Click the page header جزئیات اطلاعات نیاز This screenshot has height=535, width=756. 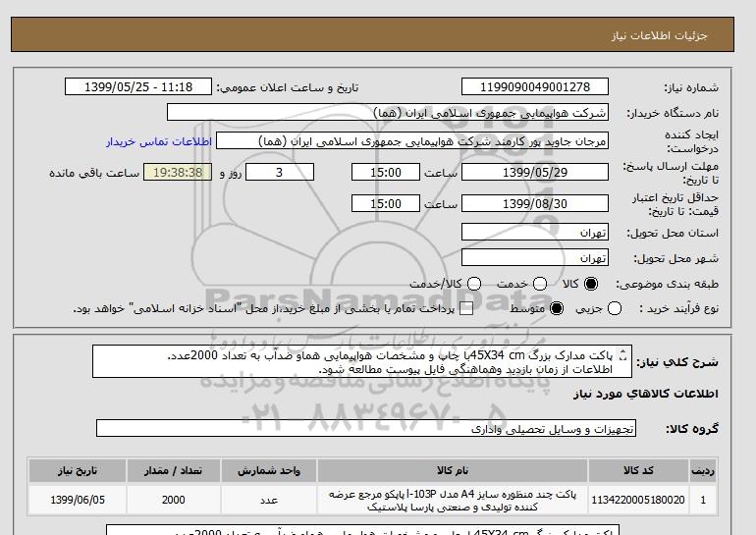[x=659, y=35]
